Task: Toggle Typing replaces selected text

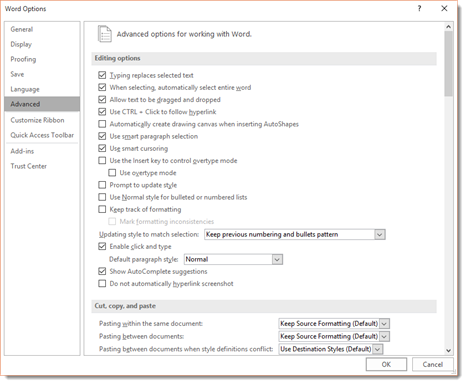Action: pos(102,75)
